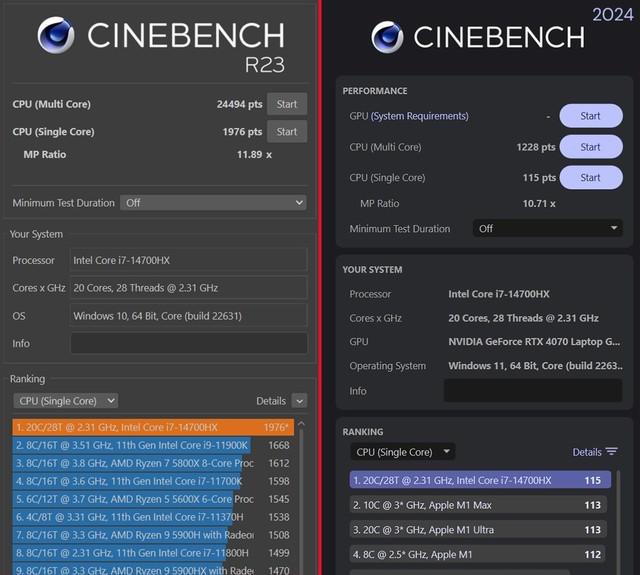Click the MP Ratio value 10.71 x

[x=539, y=204]
